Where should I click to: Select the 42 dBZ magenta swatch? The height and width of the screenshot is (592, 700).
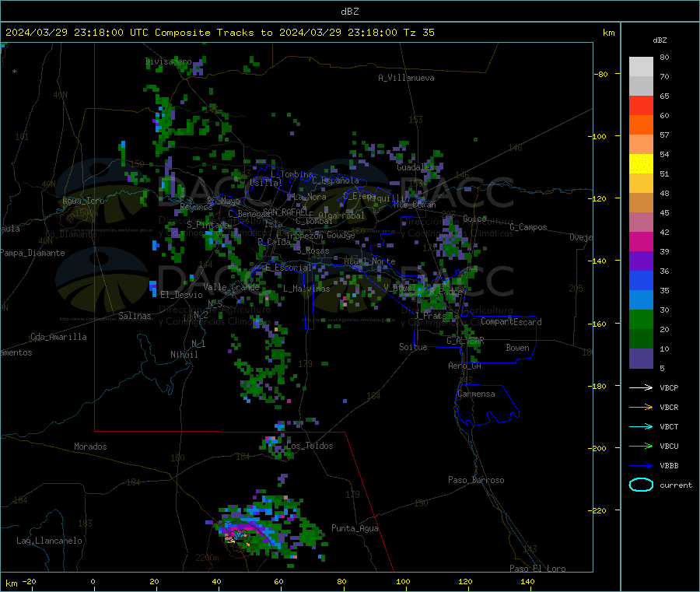(x=641, y=241)
